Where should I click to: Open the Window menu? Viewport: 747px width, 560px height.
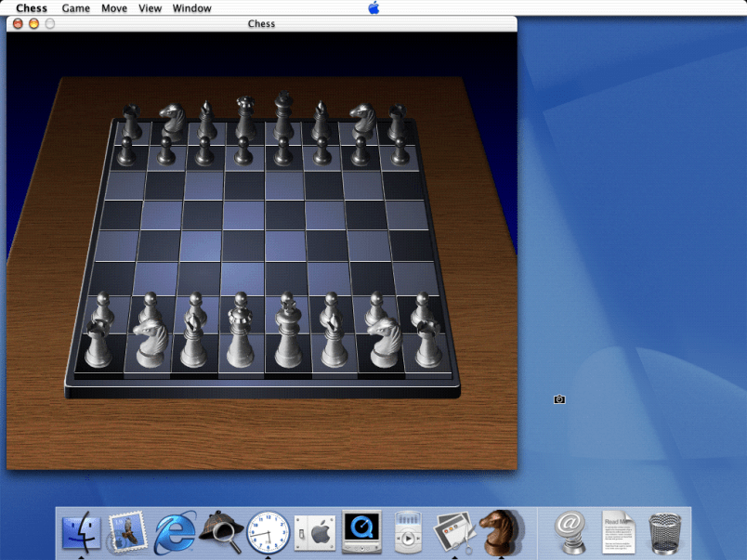[x=191, y=8]
